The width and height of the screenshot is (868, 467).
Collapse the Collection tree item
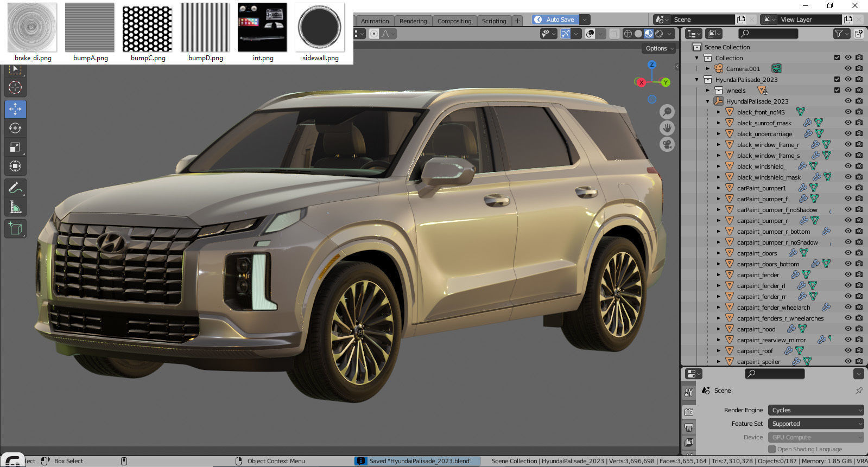click(x=697, y=57)
